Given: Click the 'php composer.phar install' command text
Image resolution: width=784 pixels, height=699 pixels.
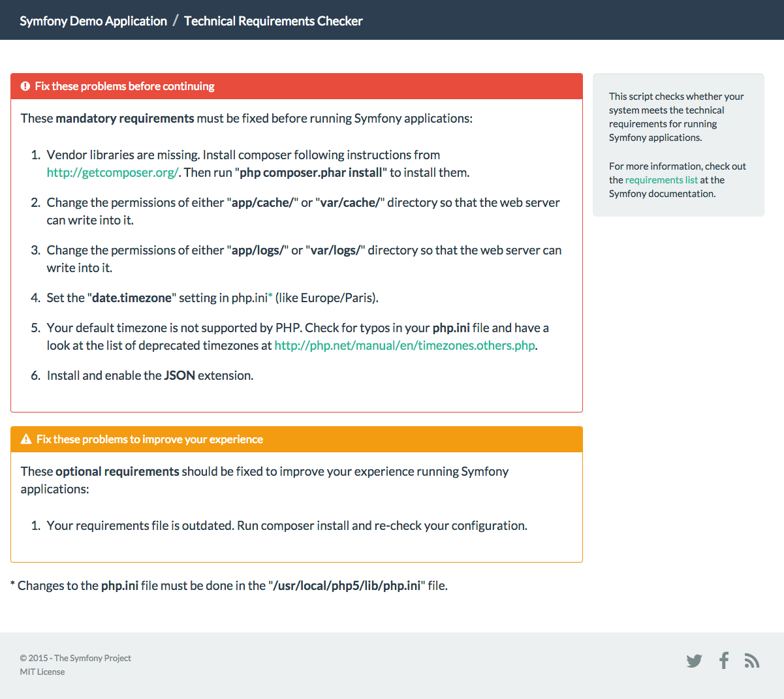Looking at the screenshot, I should (x=311, y=172).
